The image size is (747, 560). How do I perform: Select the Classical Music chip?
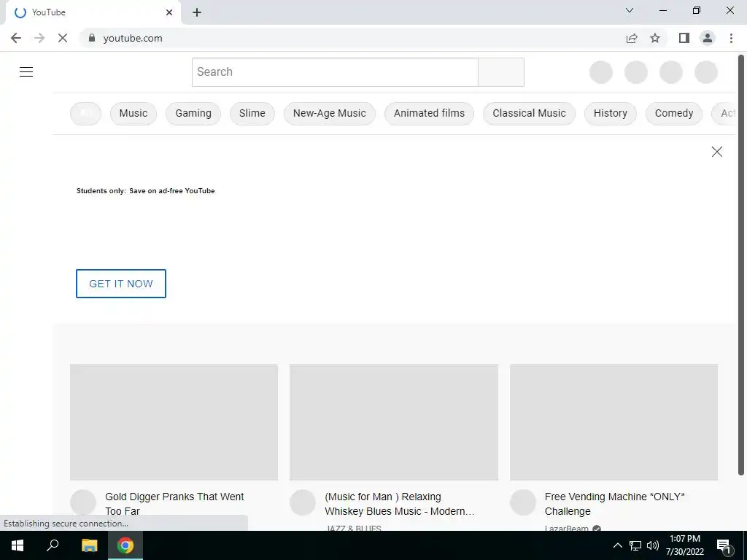tap(530, 113)
